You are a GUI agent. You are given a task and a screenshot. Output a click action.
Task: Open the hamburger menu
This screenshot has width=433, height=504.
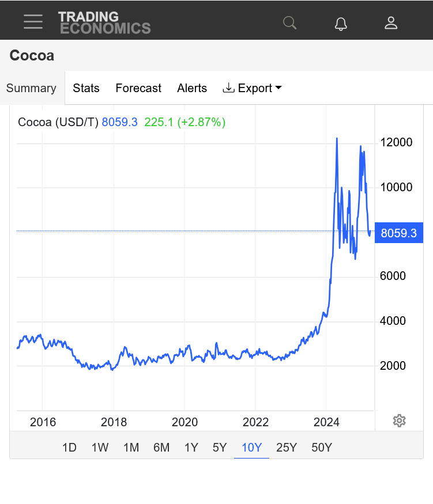click(33, 21)
